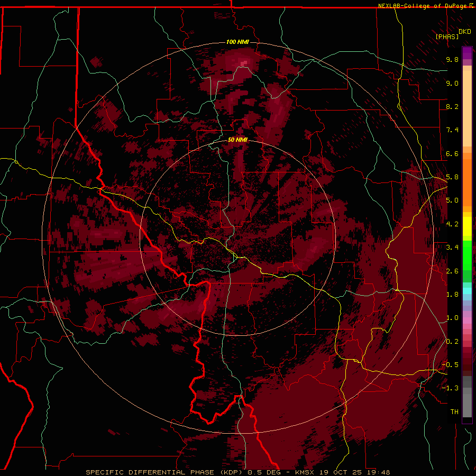
Task: Click the 5.8 value on color scale
Action: 452,177
